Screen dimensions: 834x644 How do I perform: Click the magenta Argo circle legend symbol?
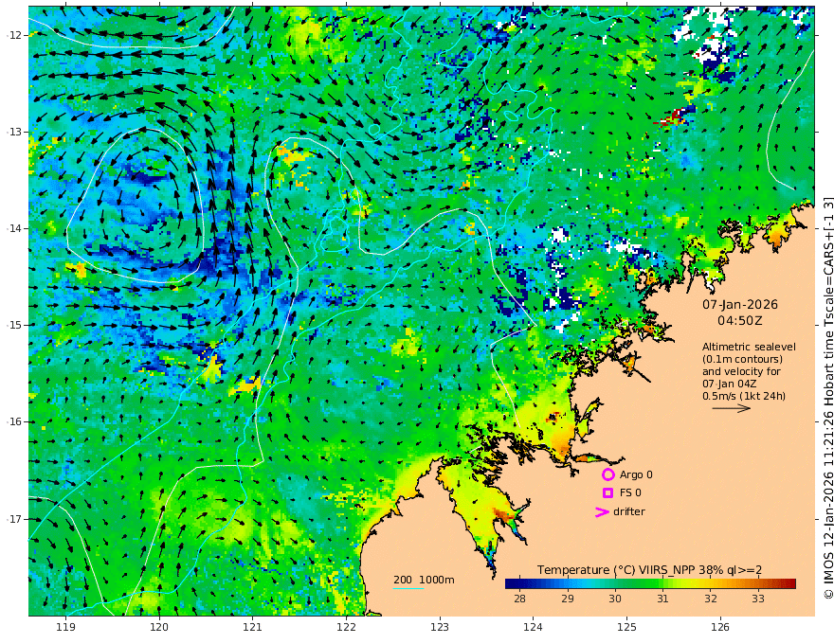(x=607, y=474)
